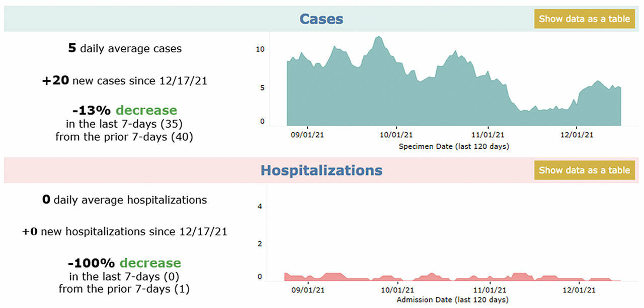
Task: Click the 12/01/21 tick on the Cases chart
Action: 577,135
